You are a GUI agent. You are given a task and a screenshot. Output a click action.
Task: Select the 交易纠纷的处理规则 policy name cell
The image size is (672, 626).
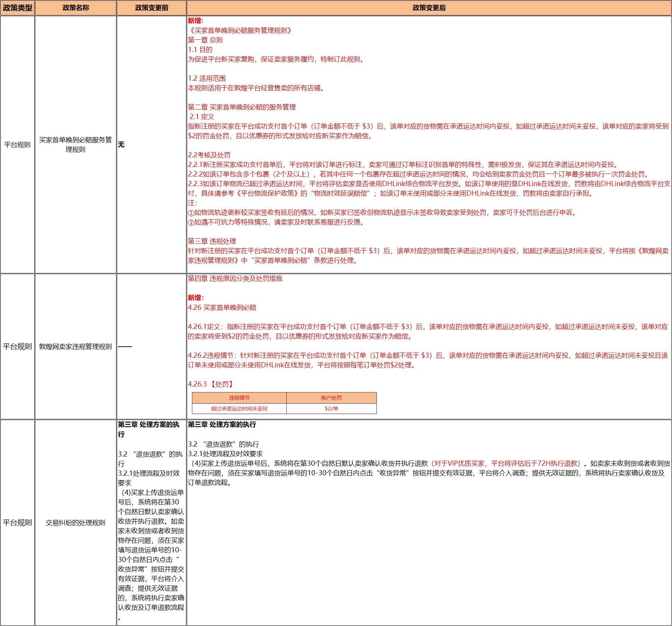point(76,522)
